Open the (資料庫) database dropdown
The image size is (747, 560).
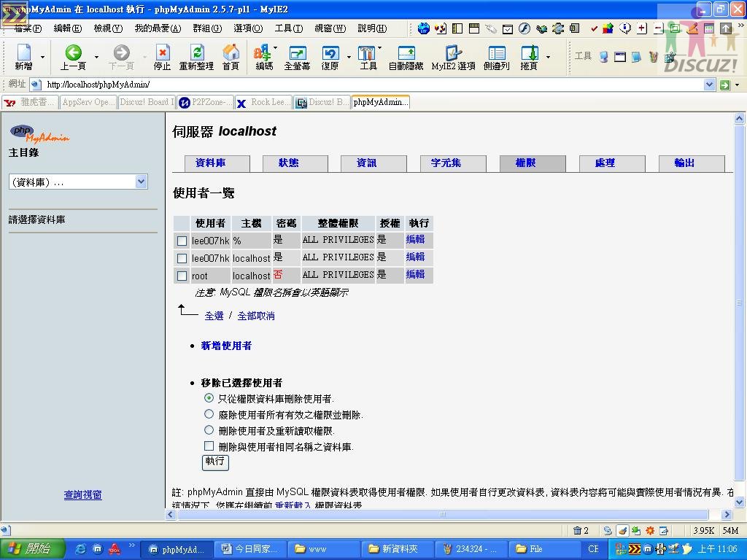[x=78, y=182]
